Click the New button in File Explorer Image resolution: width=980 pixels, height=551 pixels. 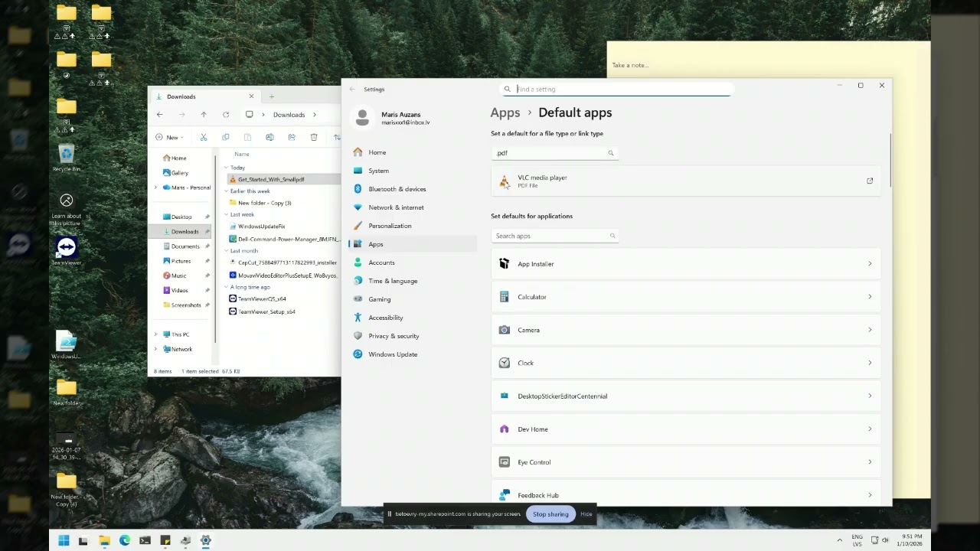click(169, 138)
